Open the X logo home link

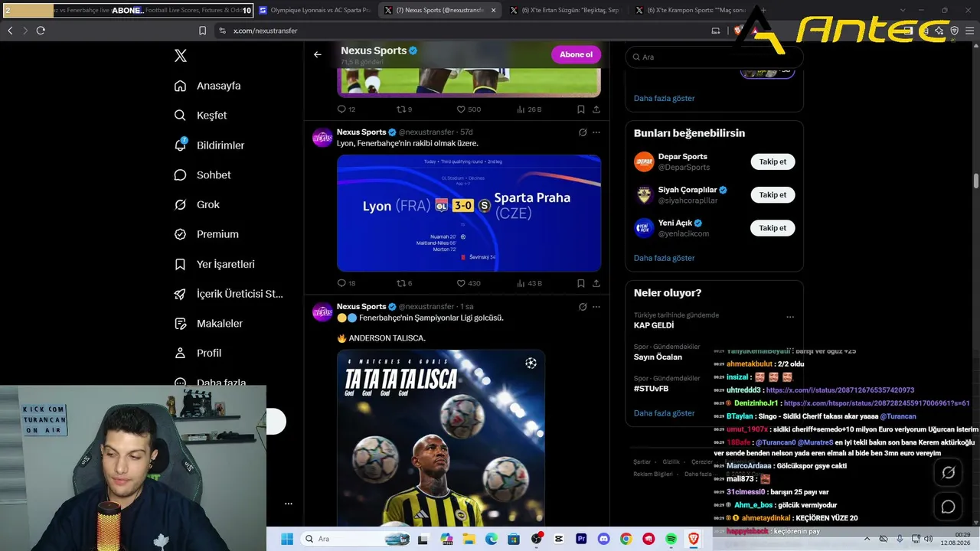[181, 56]
